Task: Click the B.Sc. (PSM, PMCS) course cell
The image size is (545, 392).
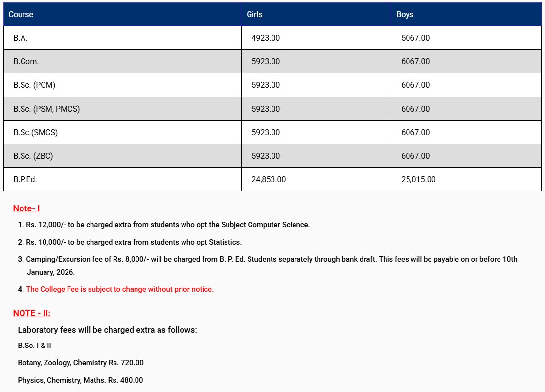Action: (x=46, y=109)
